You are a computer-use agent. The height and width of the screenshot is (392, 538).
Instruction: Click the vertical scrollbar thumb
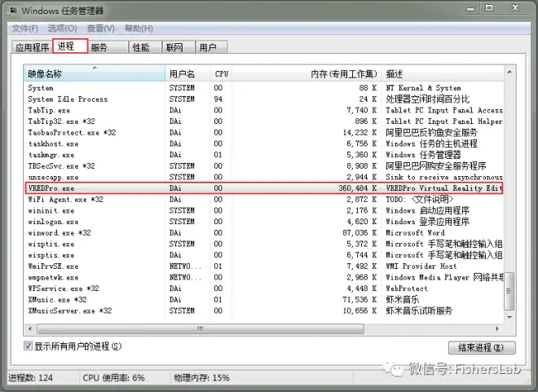(509, 291)
